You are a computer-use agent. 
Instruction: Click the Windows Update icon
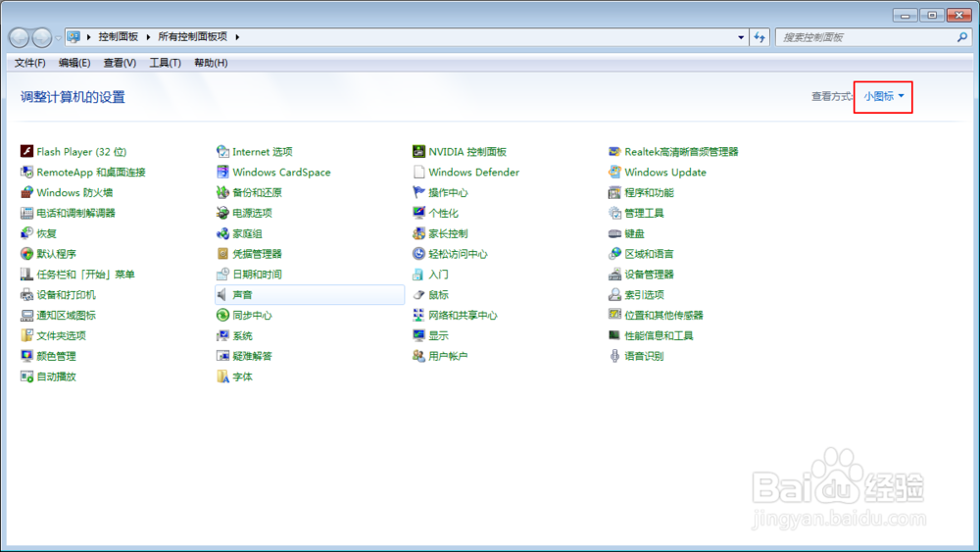[615, 172]
